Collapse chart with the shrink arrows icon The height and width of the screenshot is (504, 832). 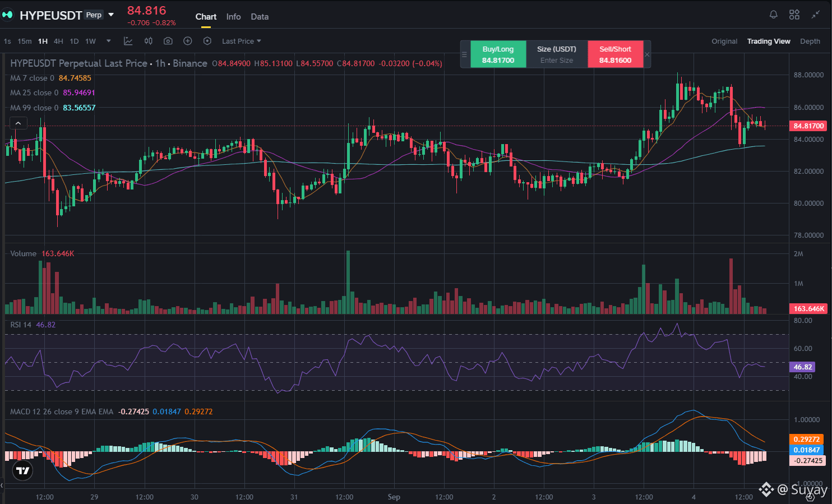tap(816, 15)
